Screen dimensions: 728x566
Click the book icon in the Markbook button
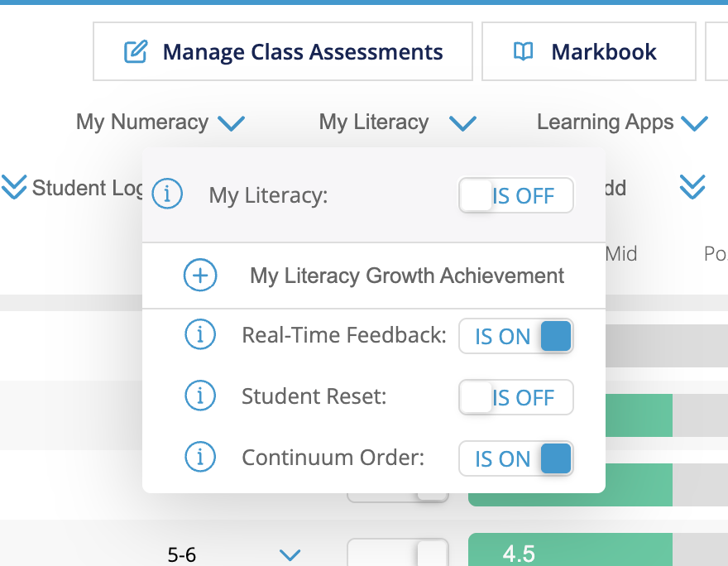coord(523,51)
